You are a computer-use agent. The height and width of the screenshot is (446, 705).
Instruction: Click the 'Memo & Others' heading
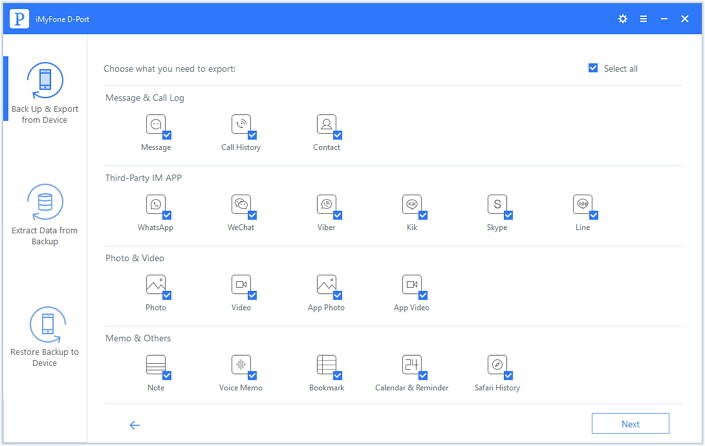[138, 338]
